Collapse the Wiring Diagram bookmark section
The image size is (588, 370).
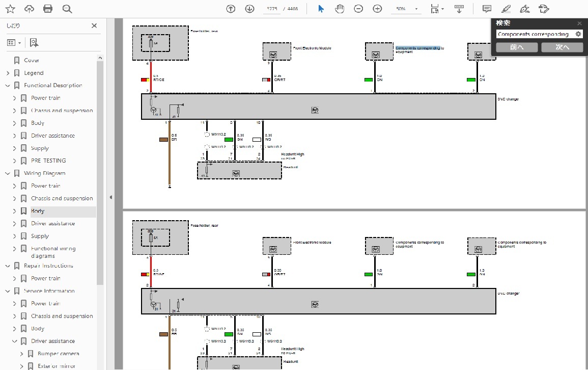8,173
